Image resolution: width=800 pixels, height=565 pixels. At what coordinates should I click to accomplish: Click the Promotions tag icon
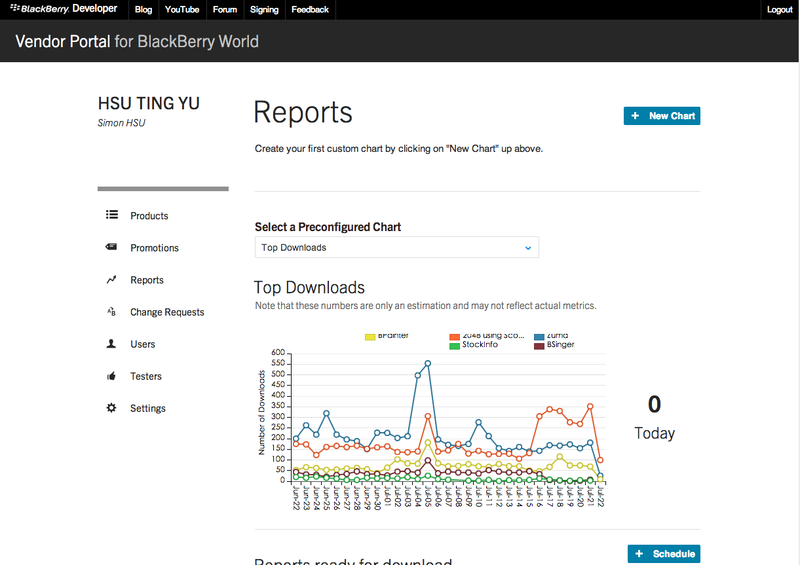coord(111,247)
